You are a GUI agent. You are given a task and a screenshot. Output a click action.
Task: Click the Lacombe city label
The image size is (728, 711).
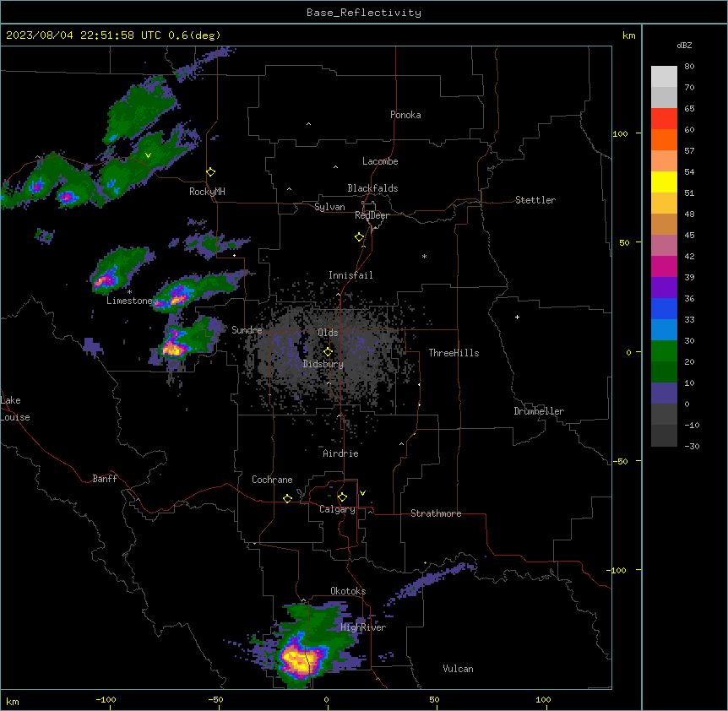coord(380,161)
